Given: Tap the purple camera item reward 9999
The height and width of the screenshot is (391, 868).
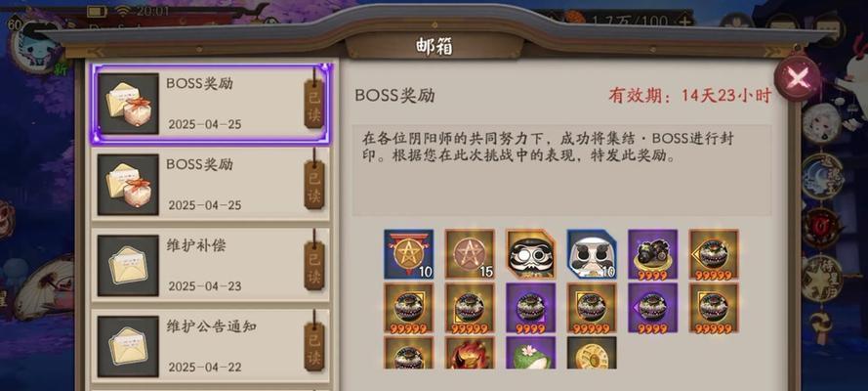Looking at the screenshot, I should 652,253.
